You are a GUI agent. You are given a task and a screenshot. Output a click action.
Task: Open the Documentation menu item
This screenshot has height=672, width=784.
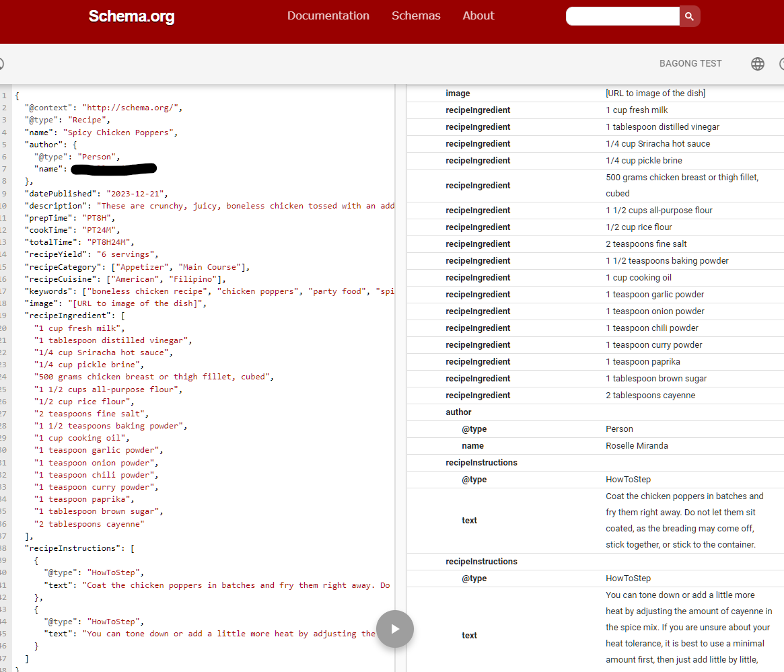[x=328, y=15]
